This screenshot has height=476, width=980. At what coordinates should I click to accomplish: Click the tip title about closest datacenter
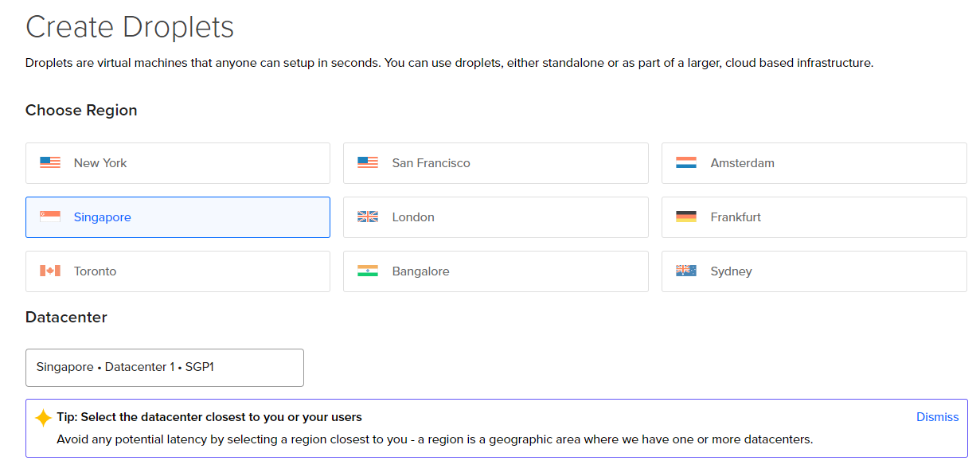pos(209,417)
